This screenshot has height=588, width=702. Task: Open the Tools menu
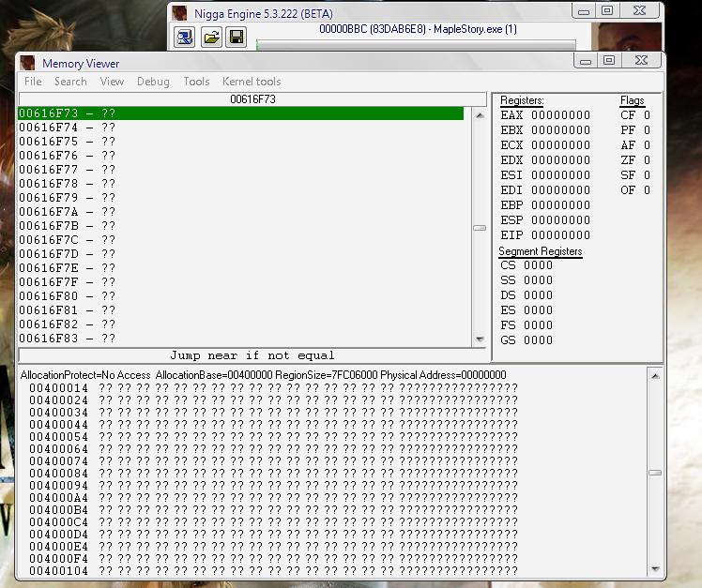point(196,82)
